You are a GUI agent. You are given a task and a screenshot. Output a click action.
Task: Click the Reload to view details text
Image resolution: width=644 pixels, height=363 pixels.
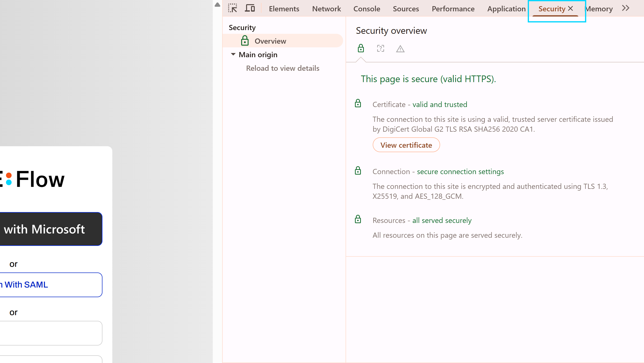pos(282,68)
